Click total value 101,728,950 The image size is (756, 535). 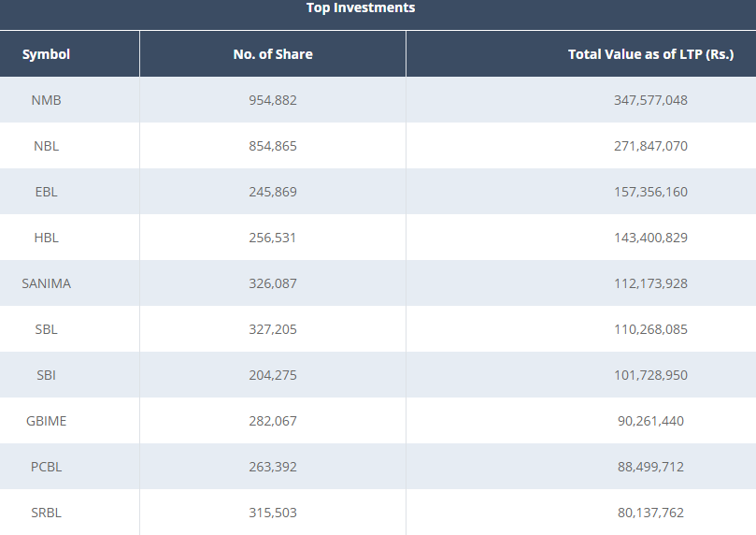click(651, 375)
